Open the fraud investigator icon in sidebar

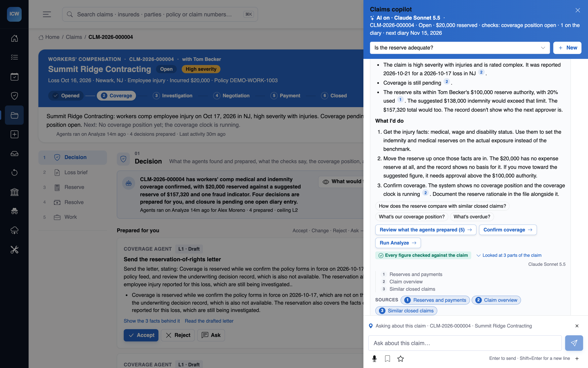click(14, 211)
